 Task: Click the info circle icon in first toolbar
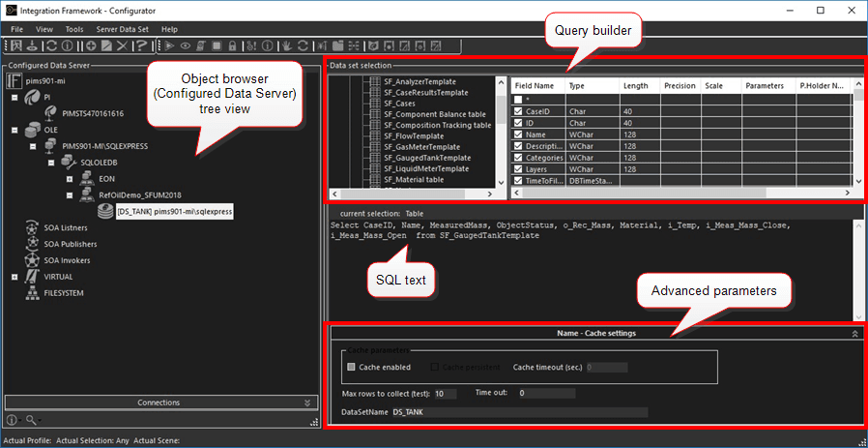pyautogui.click(x=67, y=46)
